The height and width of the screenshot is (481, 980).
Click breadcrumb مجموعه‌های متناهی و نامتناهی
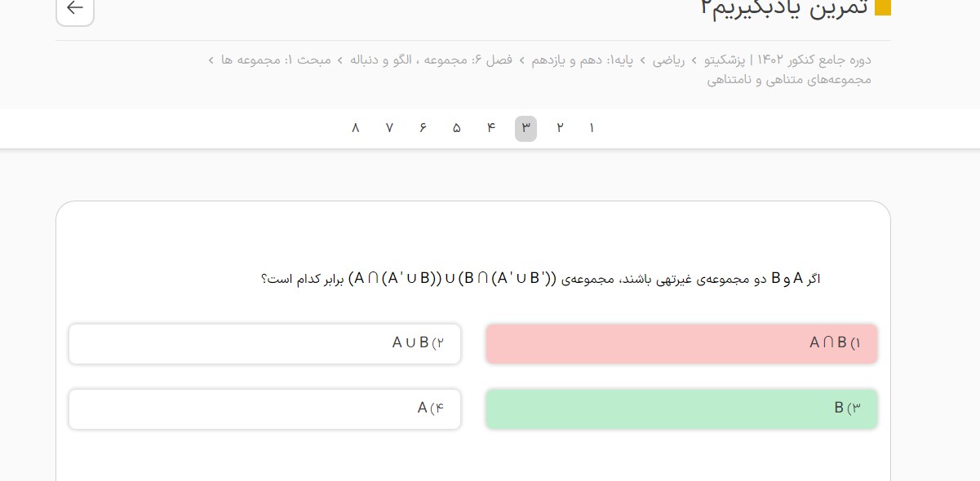[x=789, y=80]
